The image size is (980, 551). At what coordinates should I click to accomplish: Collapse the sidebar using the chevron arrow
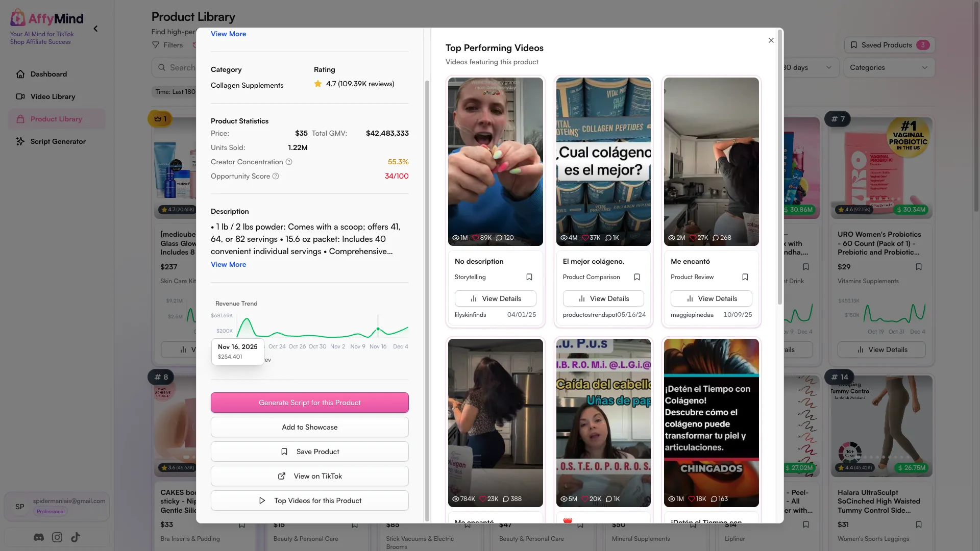click(95, 29)
